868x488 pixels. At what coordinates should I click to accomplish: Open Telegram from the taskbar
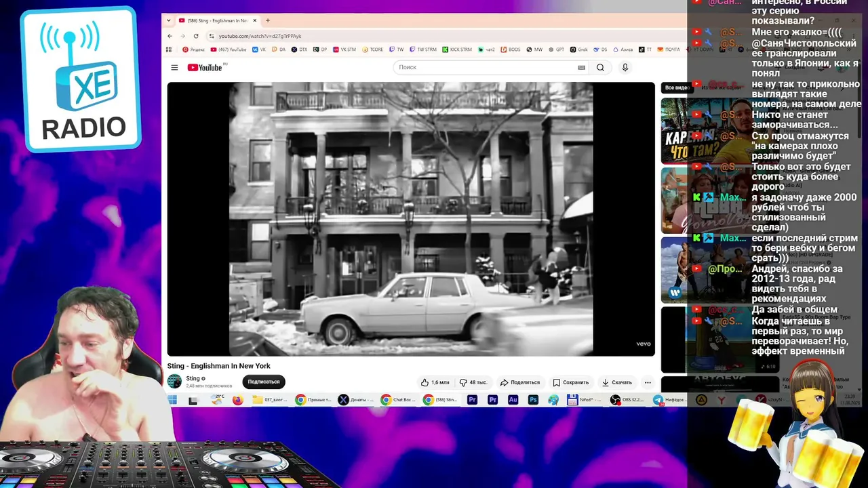pyautogui.click(x=669, y=400)
